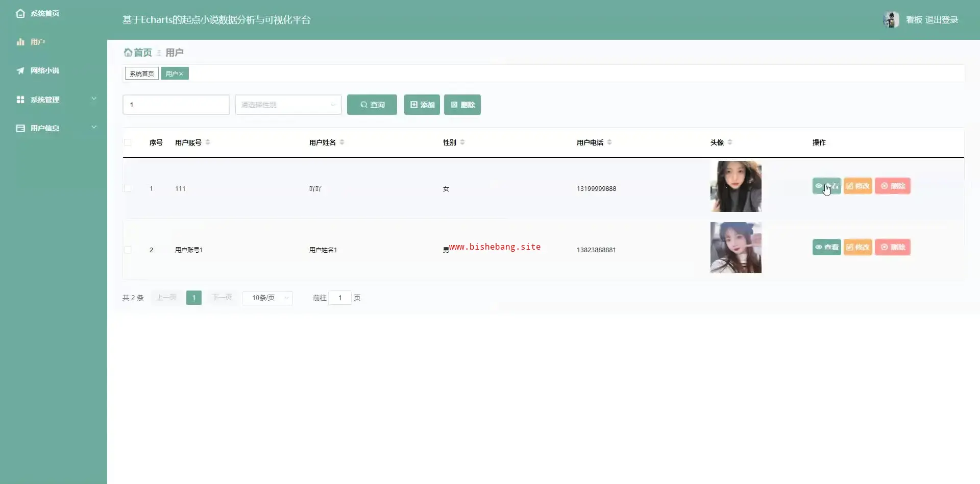
Task: View details of 用户账号1
Action: click(x=827, y=247)
